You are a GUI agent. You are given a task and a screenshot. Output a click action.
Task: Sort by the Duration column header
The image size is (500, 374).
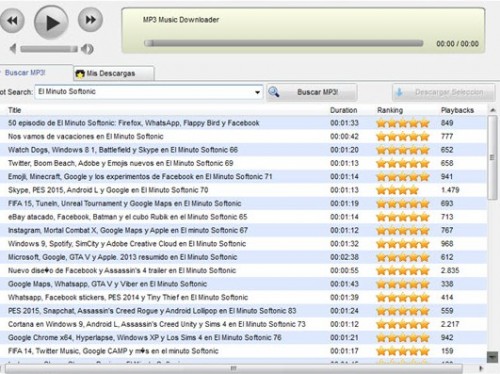coord(343,110)
